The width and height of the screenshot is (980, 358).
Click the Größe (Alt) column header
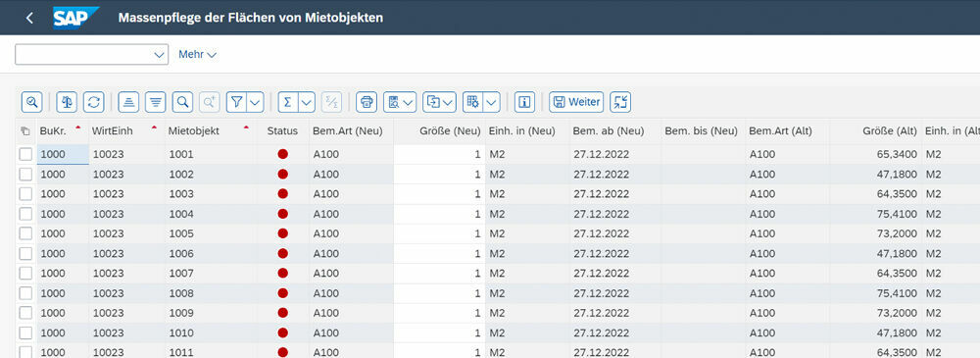pos(875,131)
